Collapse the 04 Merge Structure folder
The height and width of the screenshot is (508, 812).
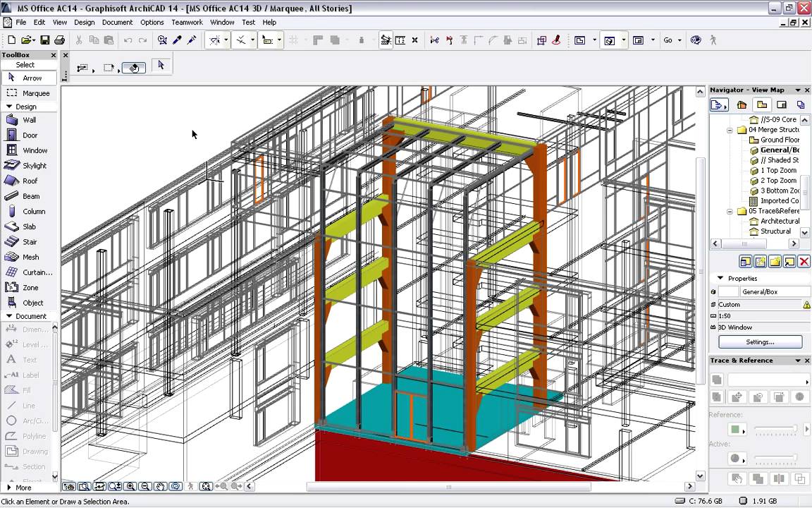point(730,130)
